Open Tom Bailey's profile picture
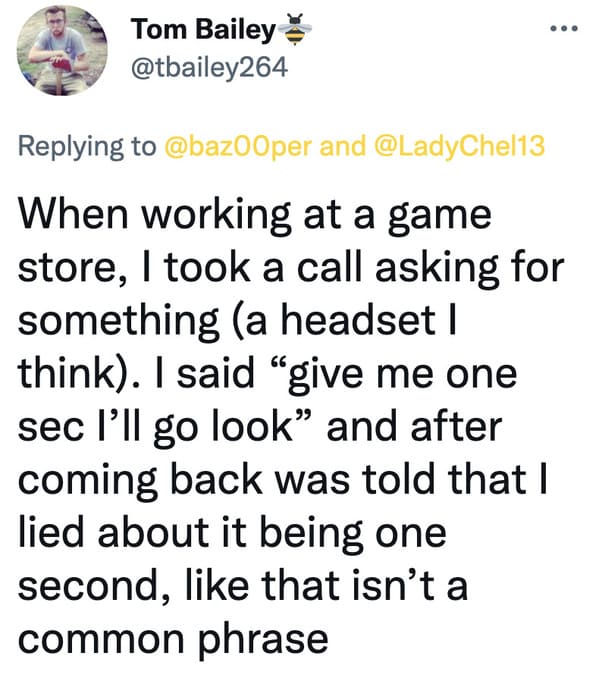The image size is (599, 678). coord(62,51)
